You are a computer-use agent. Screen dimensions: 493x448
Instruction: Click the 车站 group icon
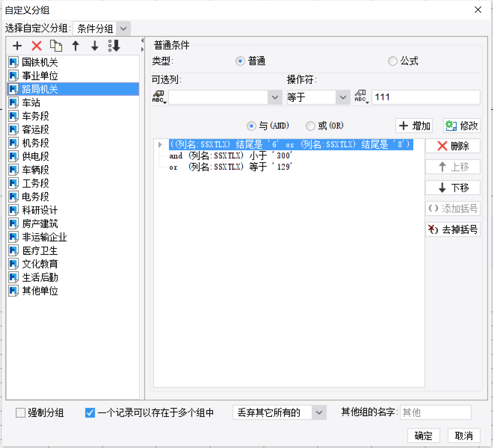point(14,103)
